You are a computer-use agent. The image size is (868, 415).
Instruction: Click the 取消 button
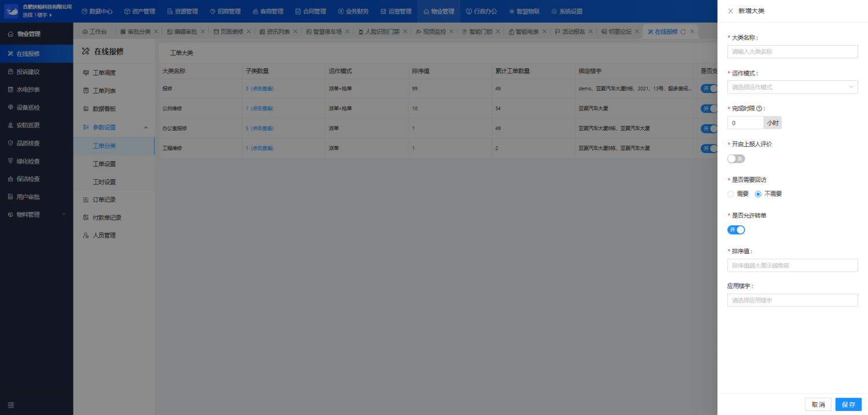818,405
